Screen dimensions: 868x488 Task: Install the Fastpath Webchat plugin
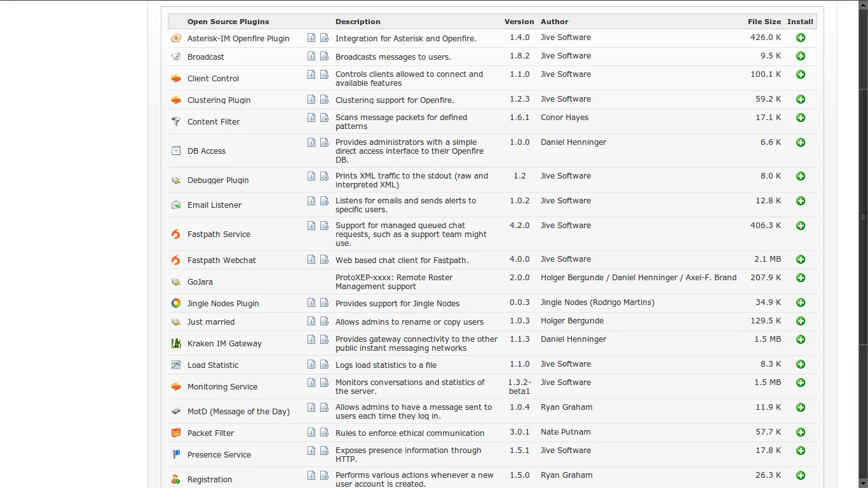[801, 259]
